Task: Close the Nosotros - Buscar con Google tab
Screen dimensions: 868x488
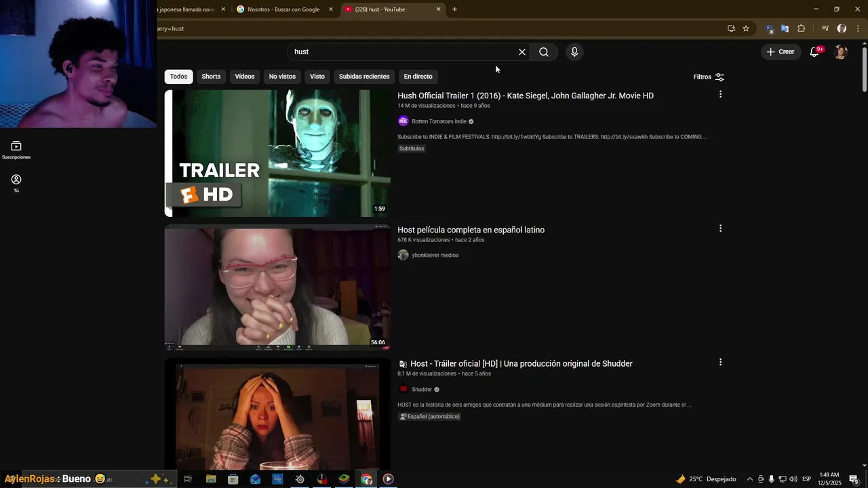Action: click(x=331, y=9)
